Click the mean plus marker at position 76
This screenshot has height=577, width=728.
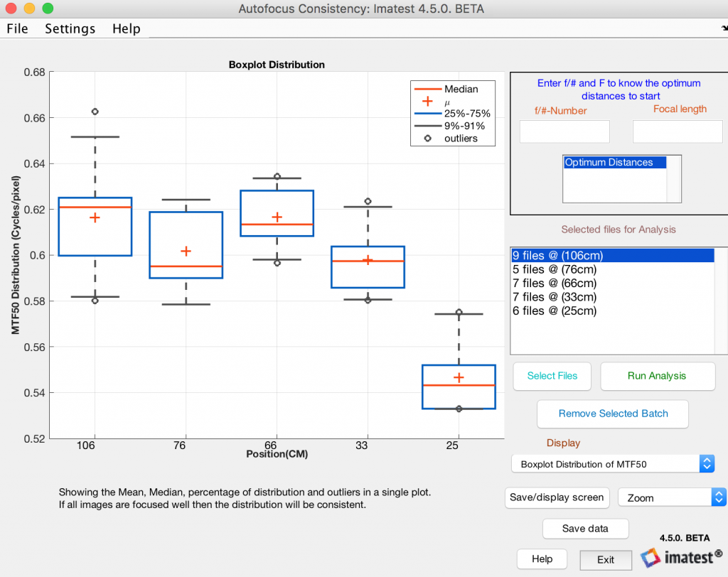coord(186,251)
